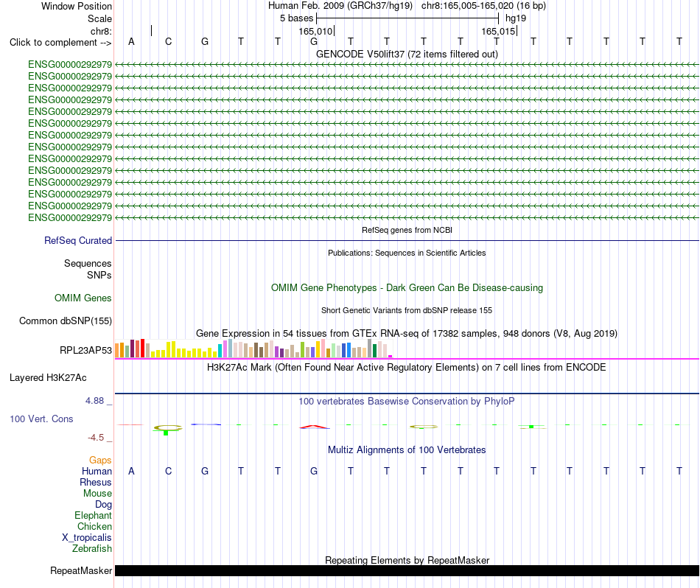The image size is (700, 588).
Task: Click the Sequences track label
Action: pos(88,263)
